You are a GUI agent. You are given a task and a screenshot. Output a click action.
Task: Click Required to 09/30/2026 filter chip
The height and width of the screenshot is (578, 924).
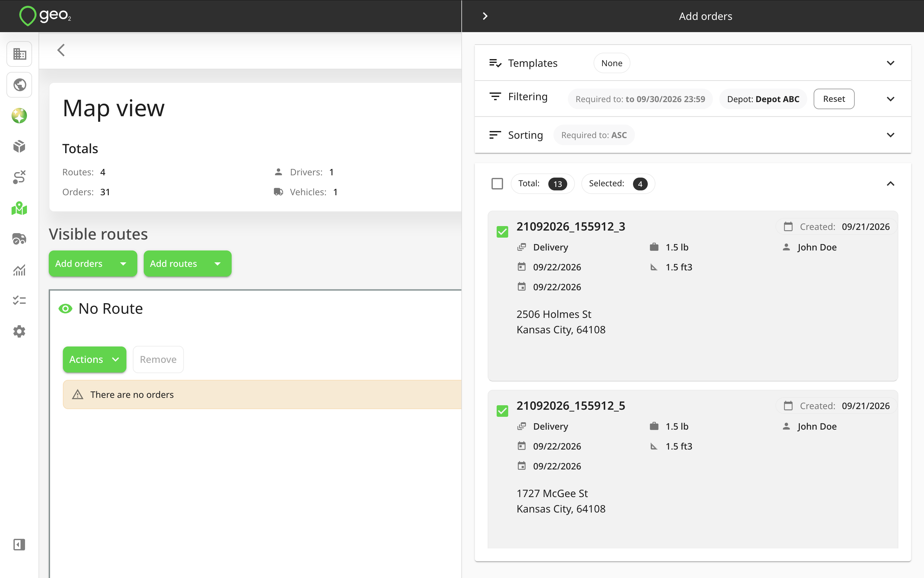[x=640, y=99]
